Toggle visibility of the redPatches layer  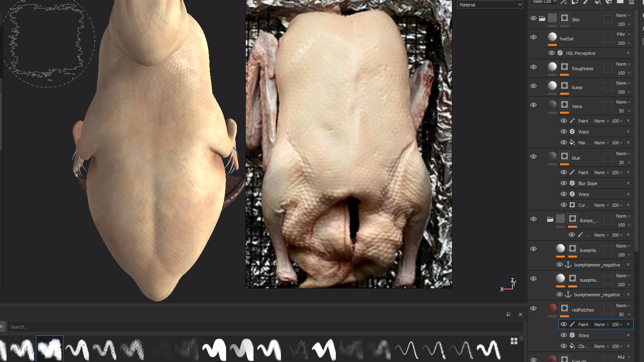[x=533, y=308]
